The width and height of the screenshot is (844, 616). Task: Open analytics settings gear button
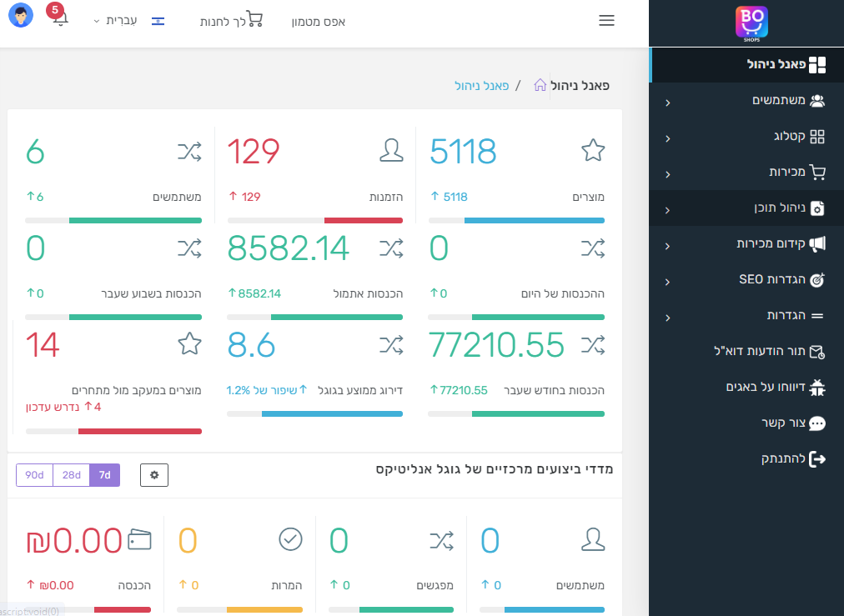pyautogui.click(x=154, y=475)
